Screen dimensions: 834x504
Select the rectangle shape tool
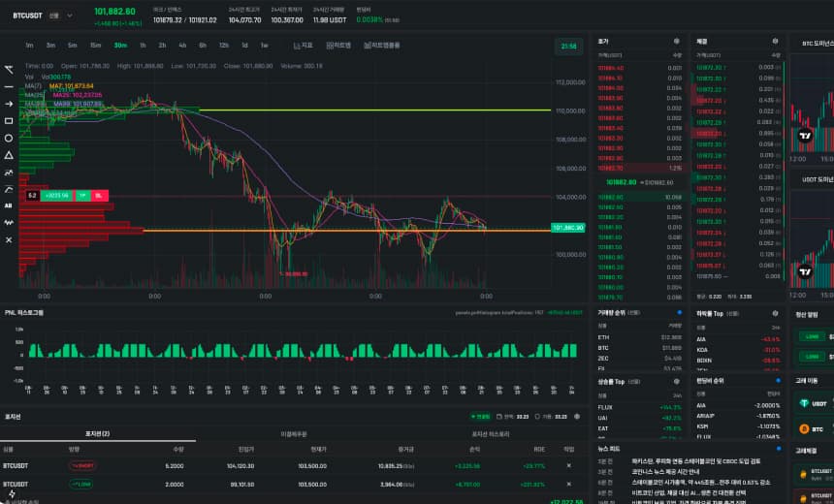click(9, 121)
